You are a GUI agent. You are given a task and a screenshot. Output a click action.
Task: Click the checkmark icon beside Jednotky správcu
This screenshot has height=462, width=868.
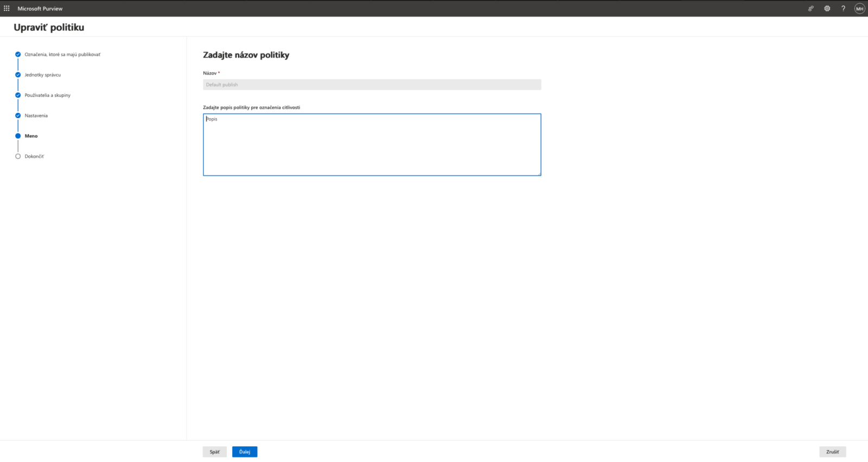pos(18,75)
